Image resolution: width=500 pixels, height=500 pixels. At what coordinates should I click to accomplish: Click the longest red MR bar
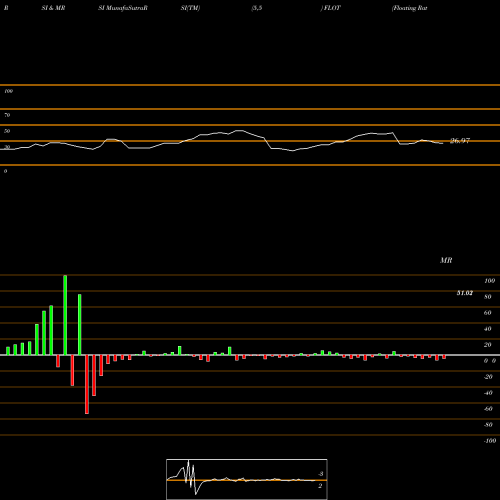pos(87,384)
